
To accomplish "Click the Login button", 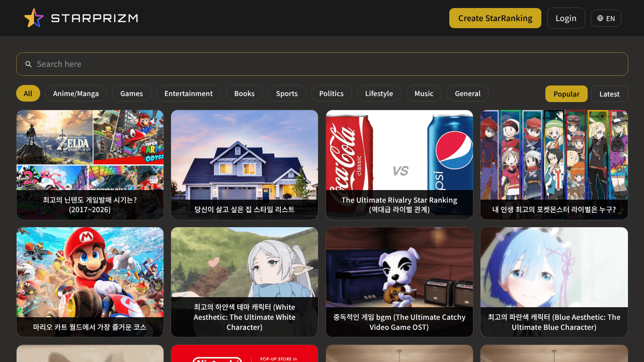I will click(x=566, y=18).
